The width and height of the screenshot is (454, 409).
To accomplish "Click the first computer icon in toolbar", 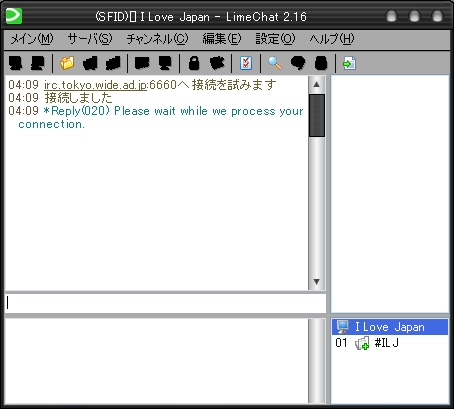I will click(15, 63).
